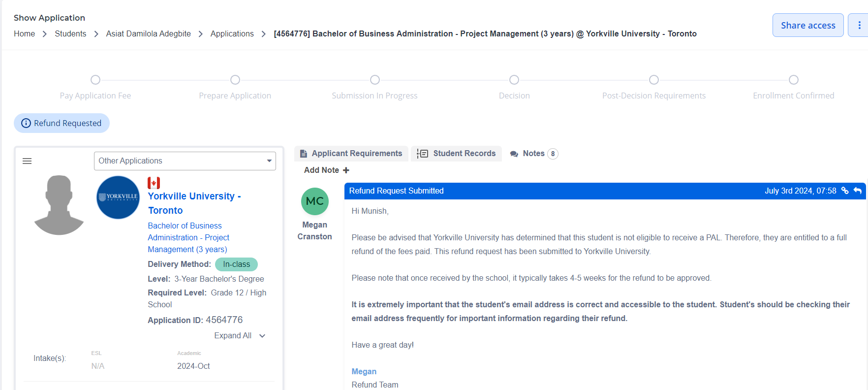Viewport: 868px width, 390px height.
Task: Go to Students breadcrumb
Action: coord(70,33)
